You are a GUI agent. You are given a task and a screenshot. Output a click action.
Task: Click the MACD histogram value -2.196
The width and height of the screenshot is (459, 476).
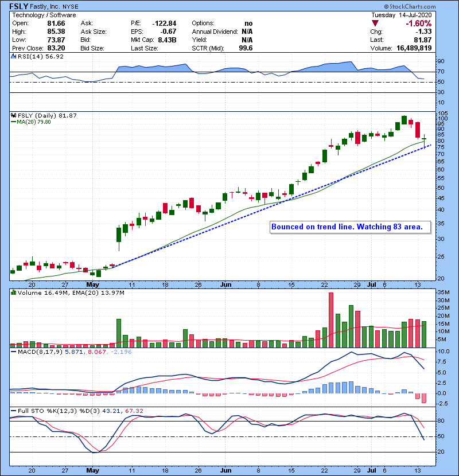[x=121, y=352]
